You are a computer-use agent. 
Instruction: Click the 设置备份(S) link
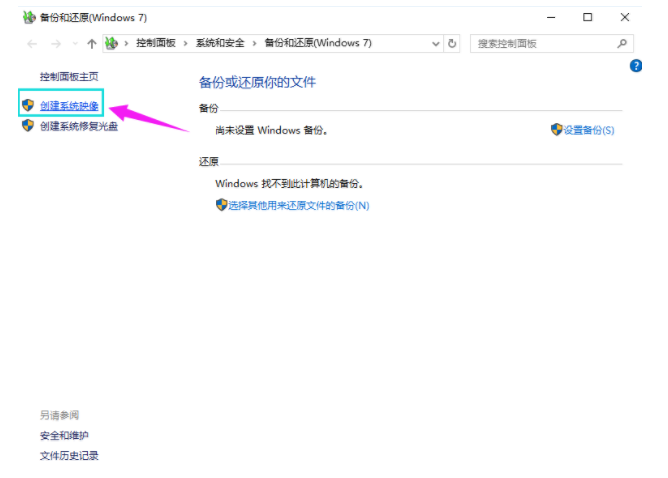point(588,130)
